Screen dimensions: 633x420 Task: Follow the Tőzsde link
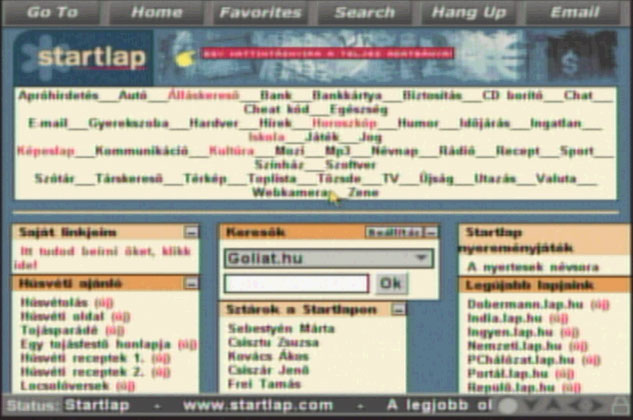[x=339, y=178]
